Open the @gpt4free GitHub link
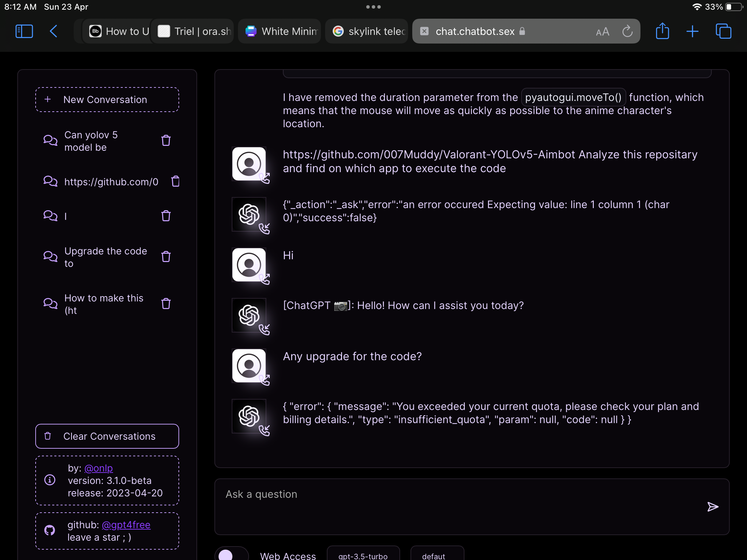 point(126,525)
